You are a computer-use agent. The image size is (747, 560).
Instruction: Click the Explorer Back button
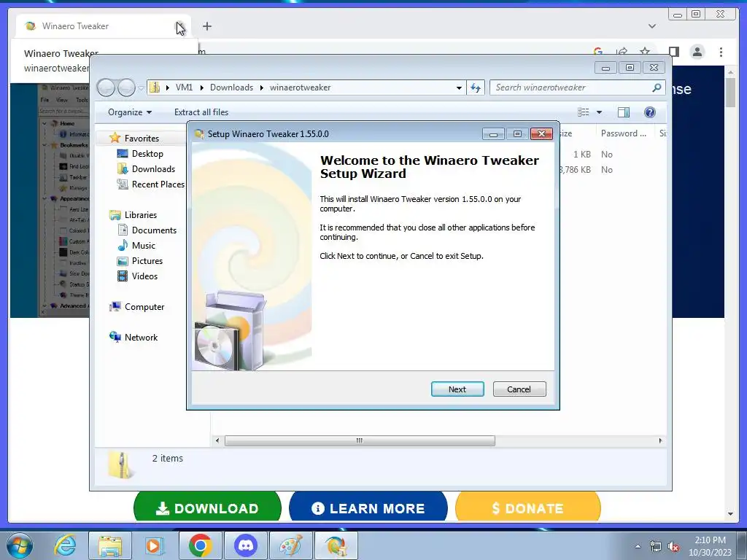(x=106, y=87)
